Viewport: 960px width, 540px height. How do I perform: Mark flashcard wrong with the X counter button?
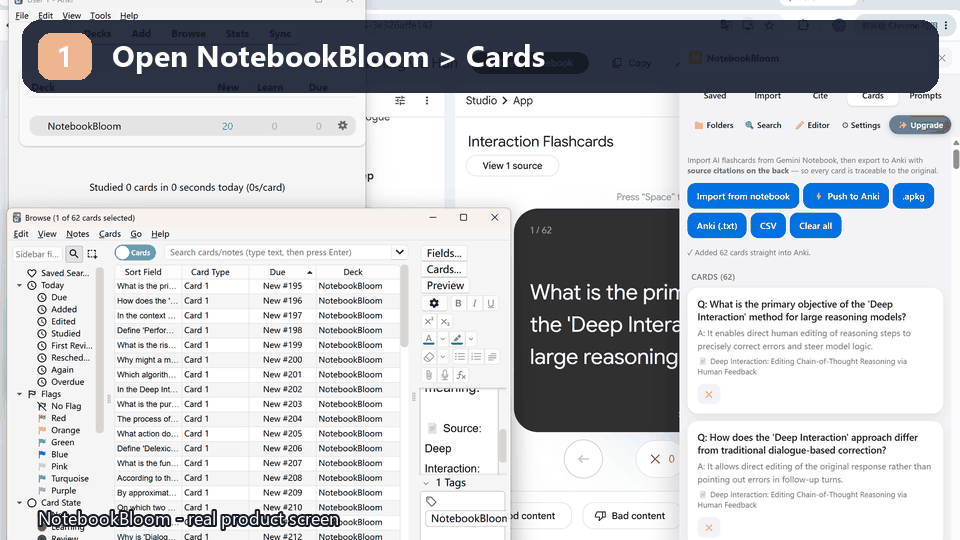coord(660,459)
